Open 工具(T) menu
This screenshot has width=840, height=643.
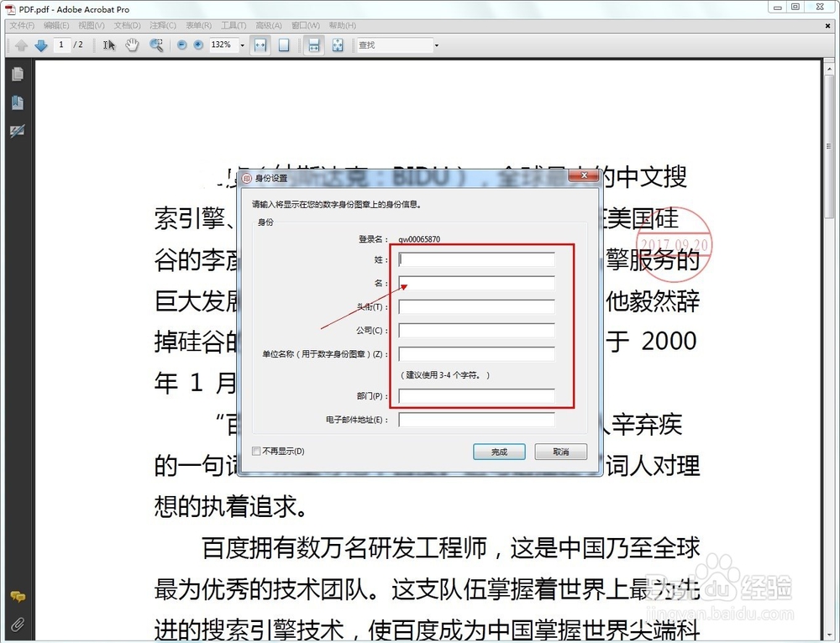point(234,25)
